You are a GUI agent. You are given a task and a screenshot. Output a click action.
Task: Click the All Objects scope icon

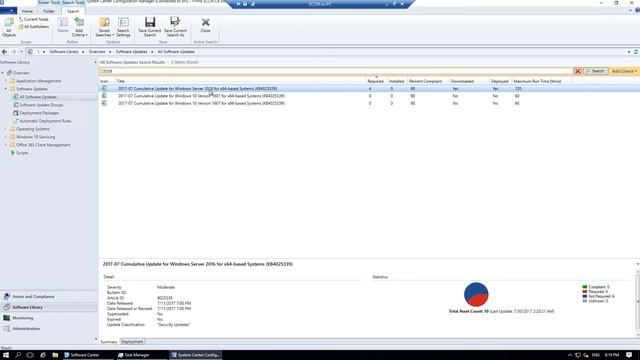coord(9,27)
